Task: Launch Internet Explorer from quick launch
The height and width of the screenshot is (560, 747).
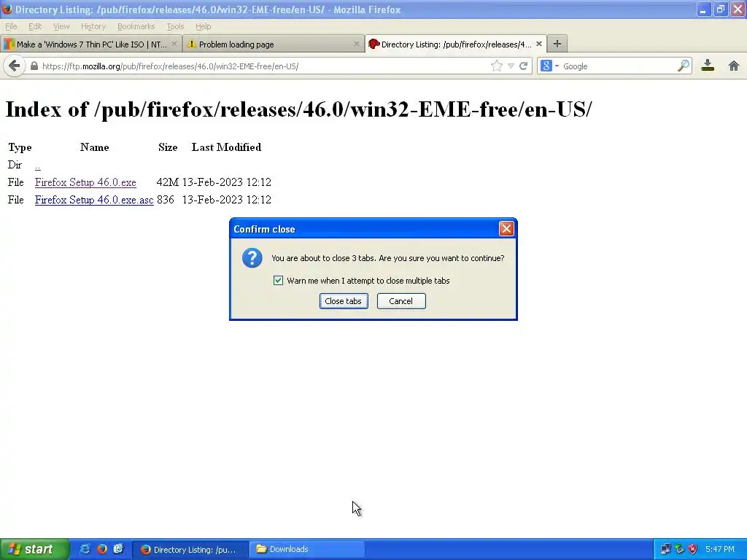Action: point(85,549)
